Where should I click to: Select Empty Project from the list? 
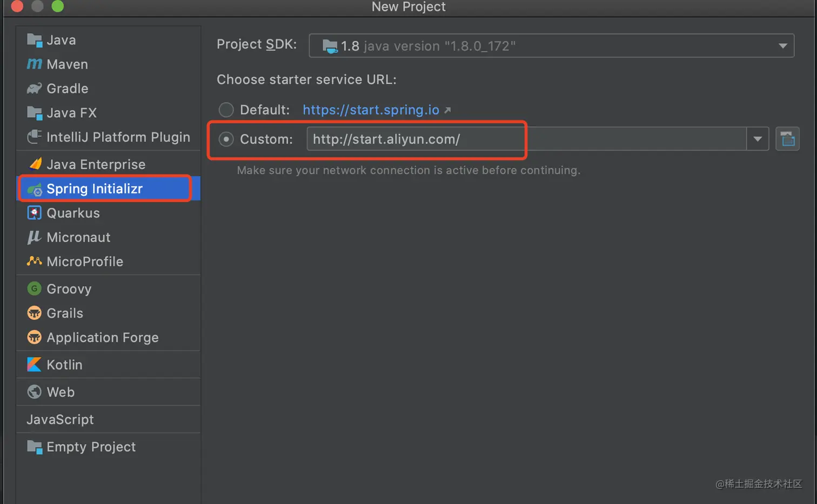[x=91, y=447]
